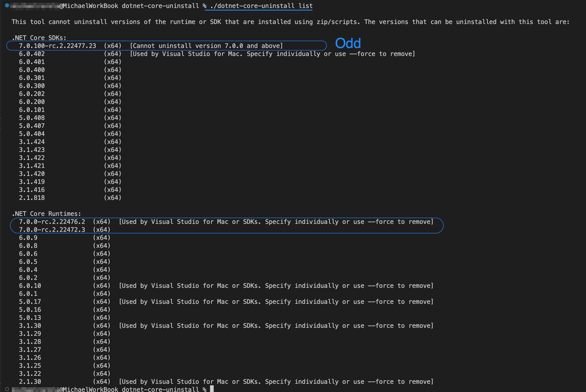Click runtime version 7.0.0-rc.2.22472.3

coord(52,230)
